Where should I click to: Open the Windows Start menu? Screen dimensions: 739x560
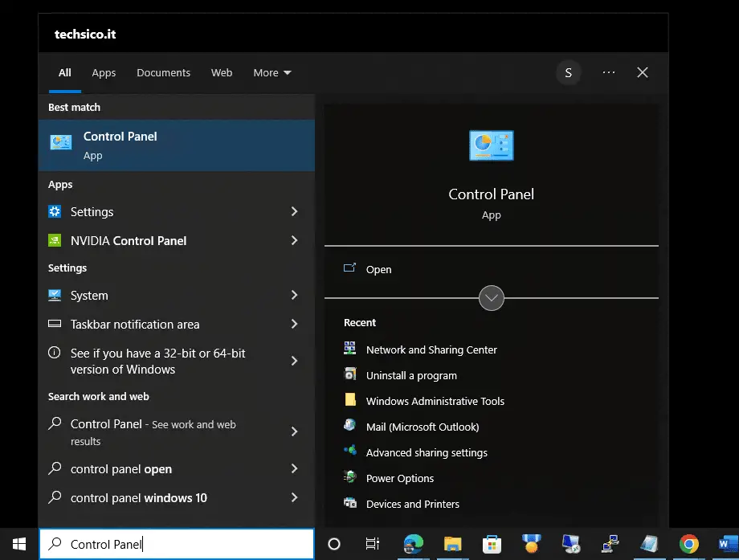click(18, 544)
